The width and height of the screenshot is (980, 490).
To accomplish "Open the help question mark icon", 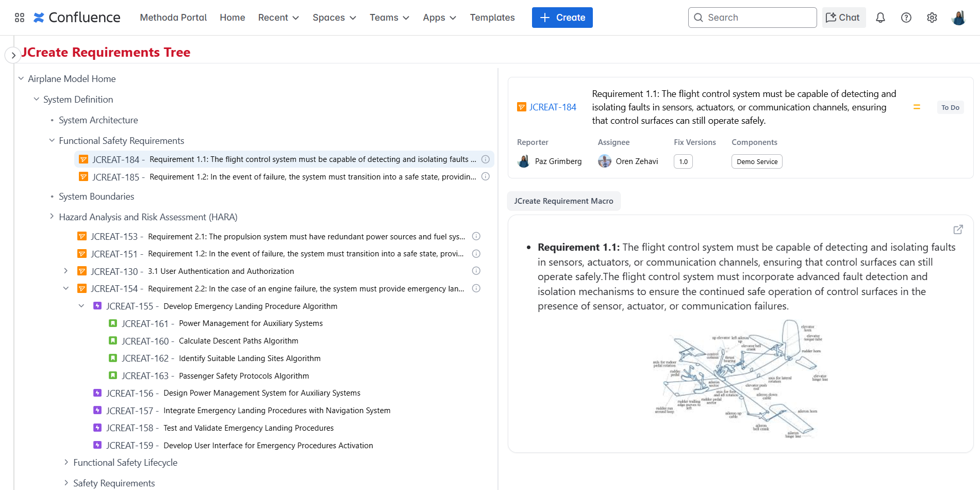I will (x=906, y=18).
